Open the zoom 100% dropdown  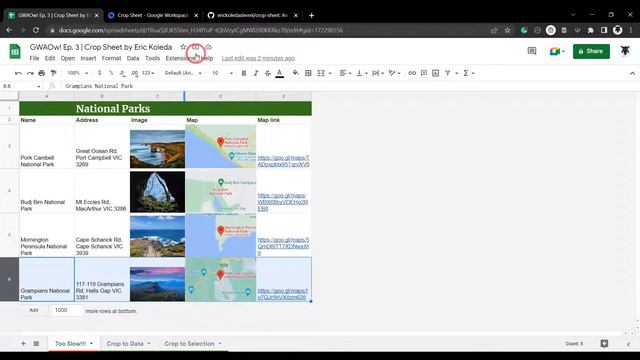coord(78,73)
